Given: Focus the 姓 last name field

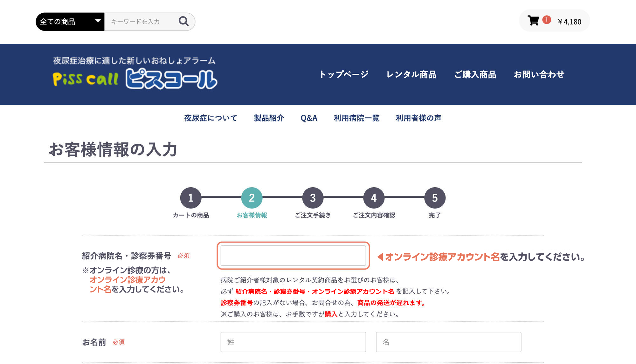Looking at the screenshot, I should click(x=293, y=342).
